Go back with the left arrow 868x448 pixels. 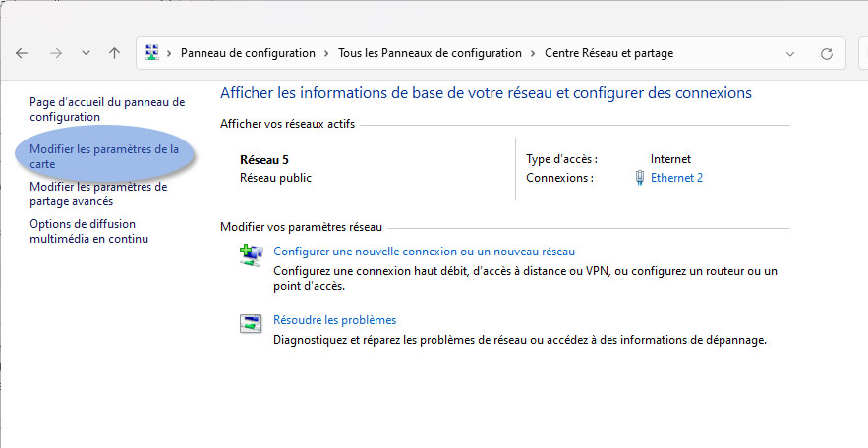22,53
